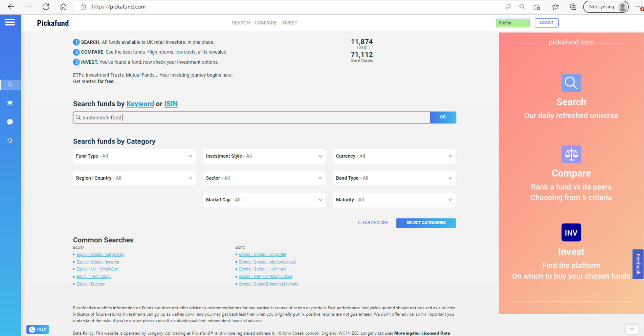This screenshot has height=336, width=644.
Task: Click CLEAR CHOICES
Action: coord(373,223)
